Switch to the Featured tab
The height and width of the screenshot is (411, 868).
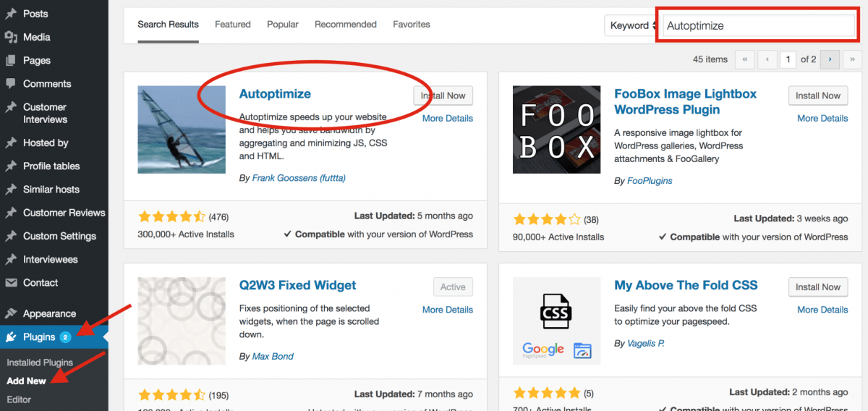pyautogui.click(x=233, y=25)
